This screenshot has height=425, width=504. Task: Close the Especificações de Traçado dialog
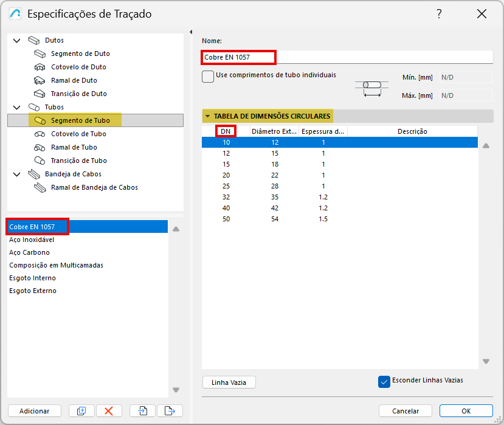(482, 14)
